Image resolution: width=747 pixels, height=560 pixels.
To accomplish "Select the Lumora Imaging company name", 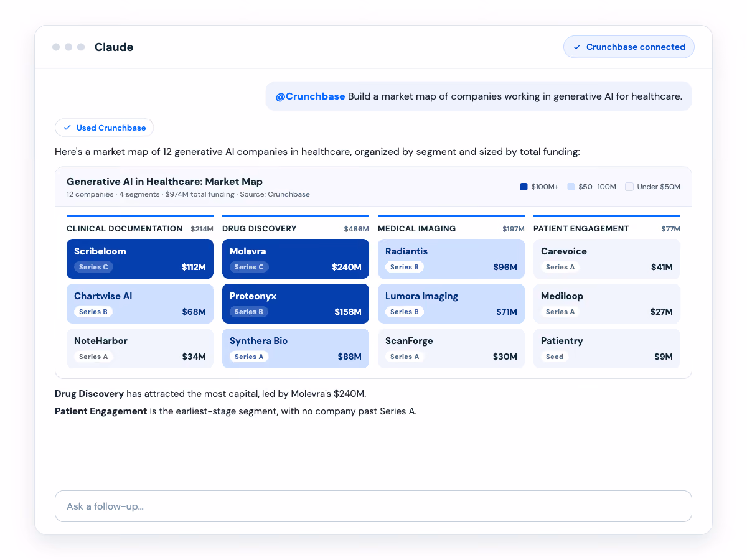I will click(421, 296).
